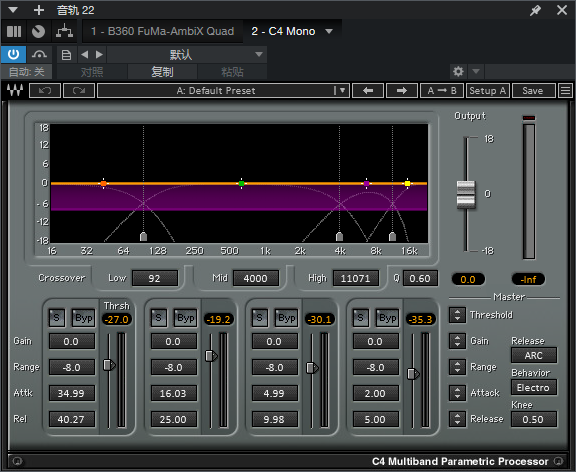576x472 pixels.
Task: Copy A to B settings
Action: tap(442, 90)
